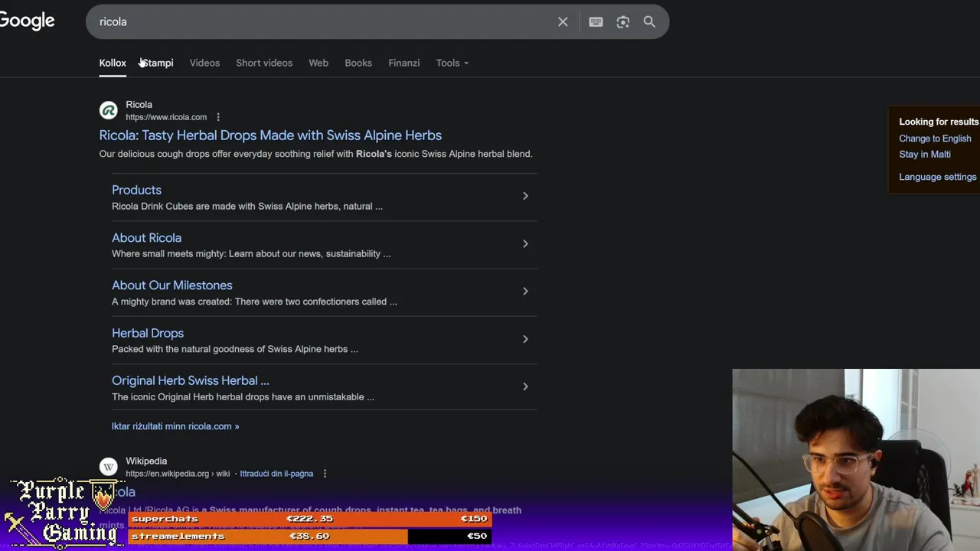
Task: Click the Ricola site name above URL
Action: (139, 104)
